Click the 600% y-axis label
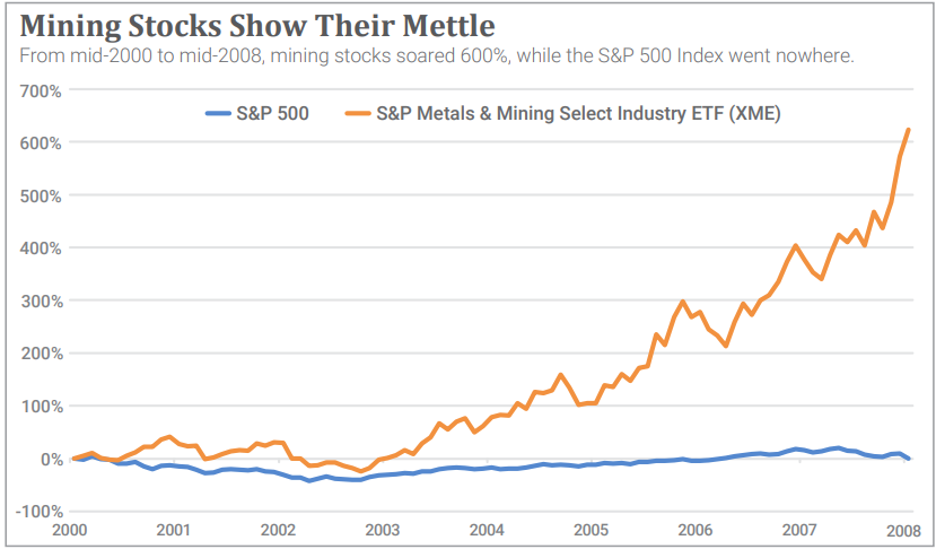Screen dimensions: 936x550 (41, 143)
